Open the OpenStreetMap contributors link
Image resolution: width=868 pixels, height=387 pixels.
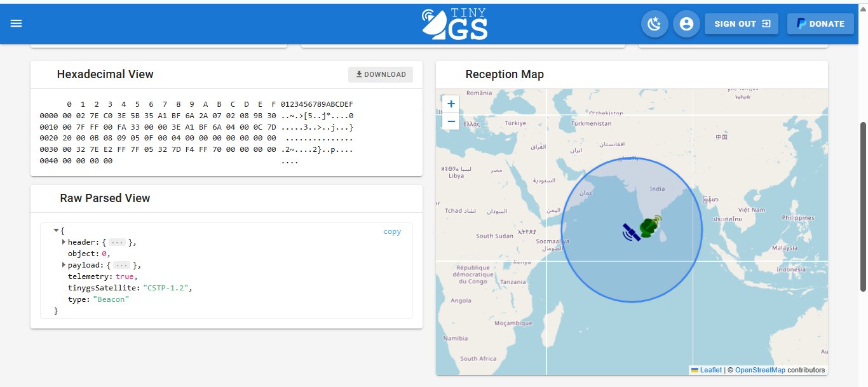pos(760,370)
